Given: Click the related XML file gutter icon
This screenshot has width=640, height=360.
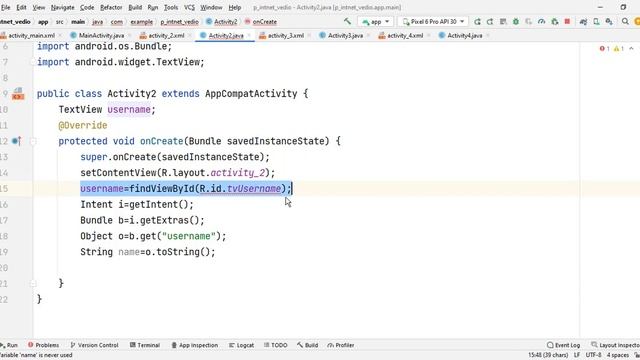Looking at the screenshot, I should (18, 94).
